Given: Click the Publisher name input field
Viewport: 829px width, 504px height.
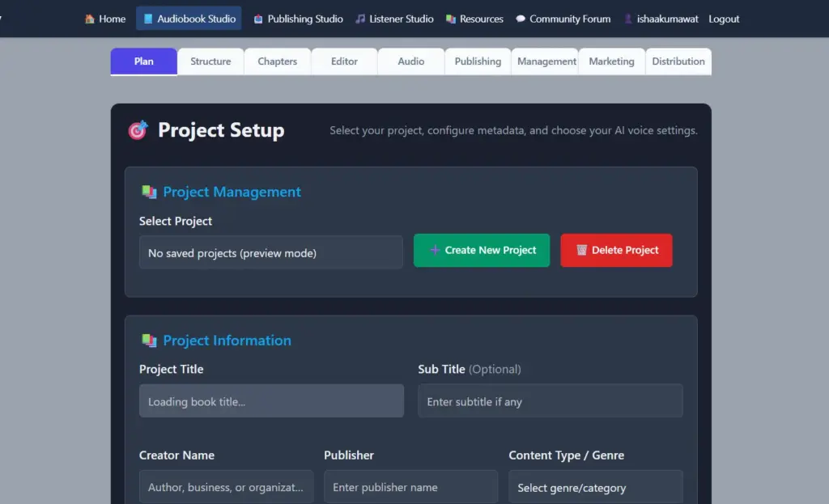Looking at the screenshot, I should point(410,486).
